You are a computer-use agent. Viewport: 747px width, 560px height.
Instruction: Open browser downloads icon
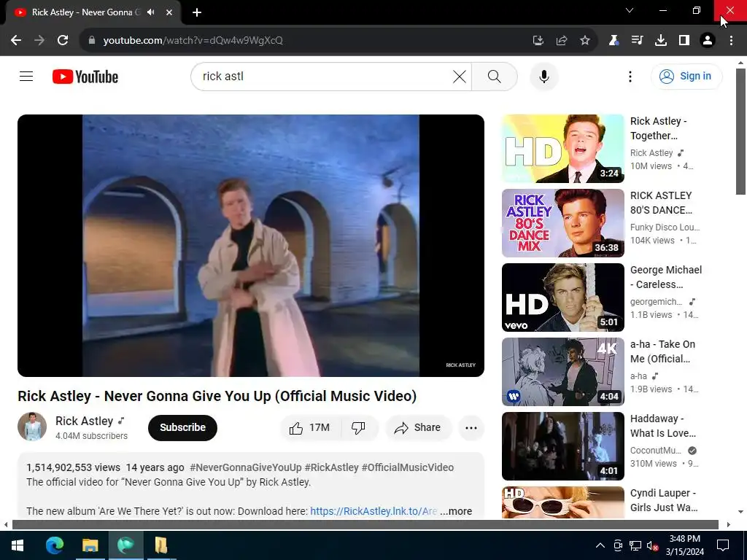pyautogui.click(x=661, y=41)
